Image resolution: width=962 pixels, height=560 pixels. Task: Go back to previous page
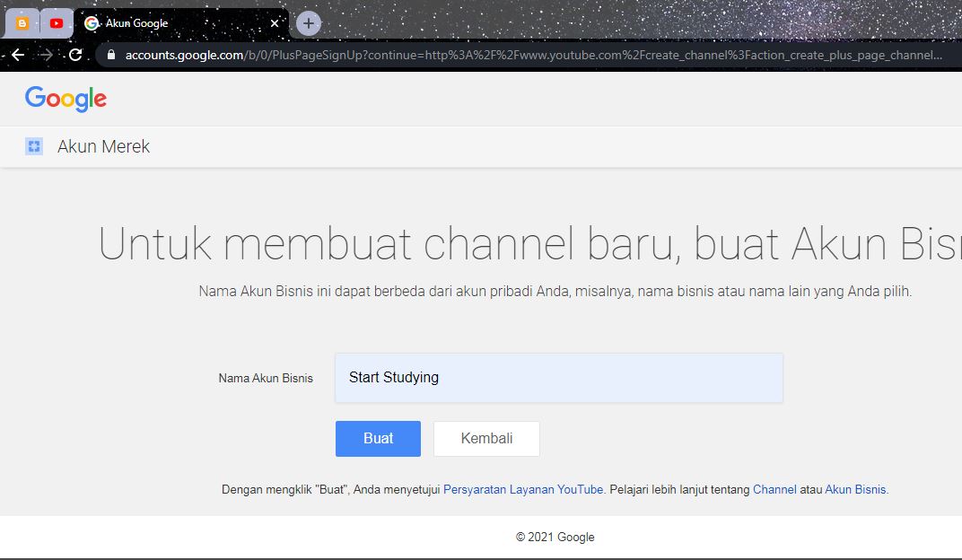click(18, 55)
